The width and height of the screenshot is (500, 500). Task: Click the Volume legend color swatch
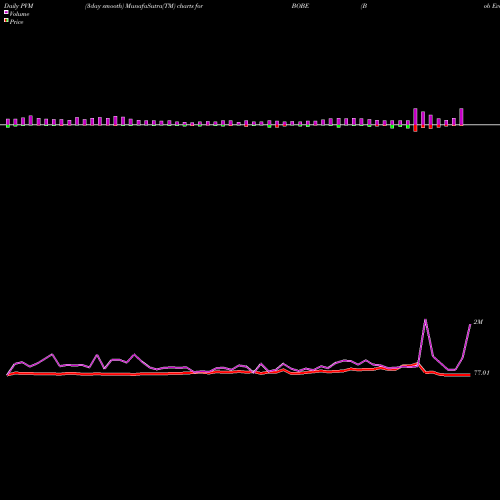click(6, 13)
